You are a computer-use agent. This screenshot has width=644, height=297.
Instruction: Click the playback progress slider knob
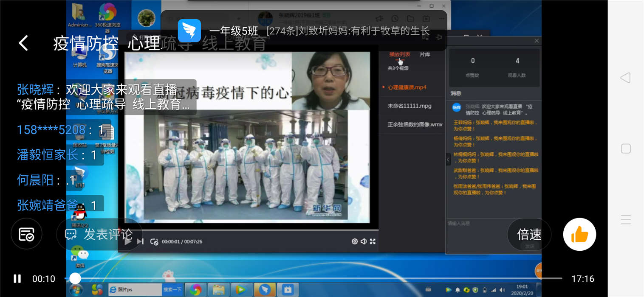[x=75, y=278]
